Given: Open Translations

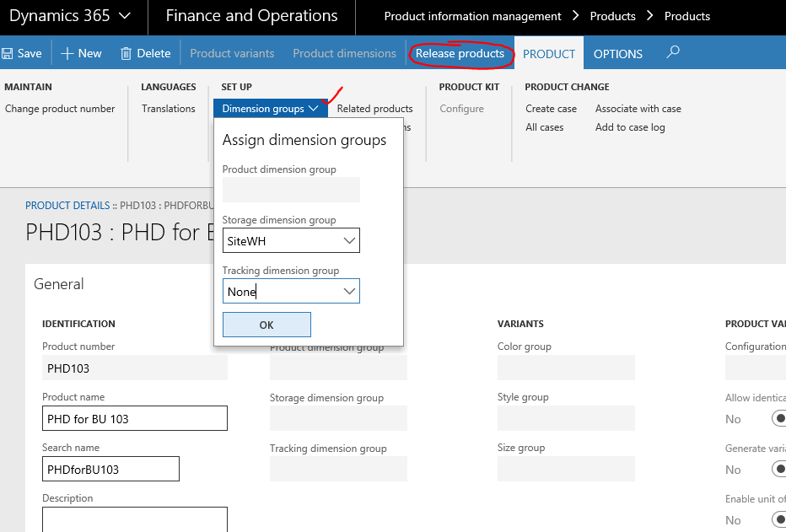Looking at the screenshot, I should [169, 109].
